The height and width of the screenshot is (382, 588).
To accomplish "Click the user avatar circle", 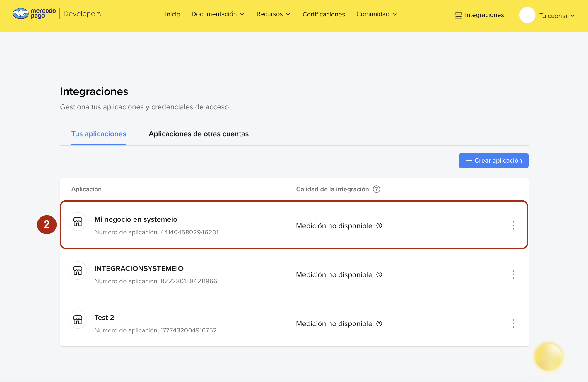I will [x=527, y=15].
